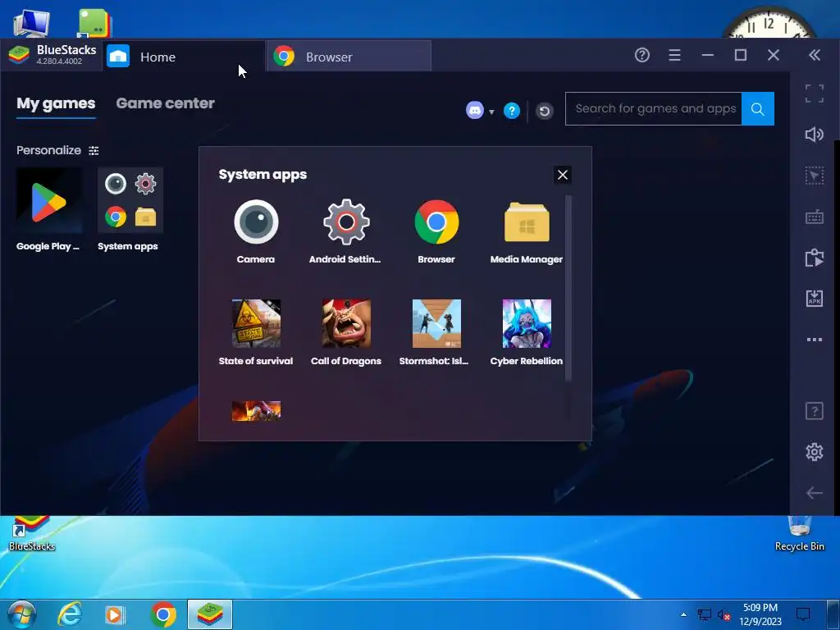
Task: Click BlueStacks taskbar button
Action: point(210,615)
